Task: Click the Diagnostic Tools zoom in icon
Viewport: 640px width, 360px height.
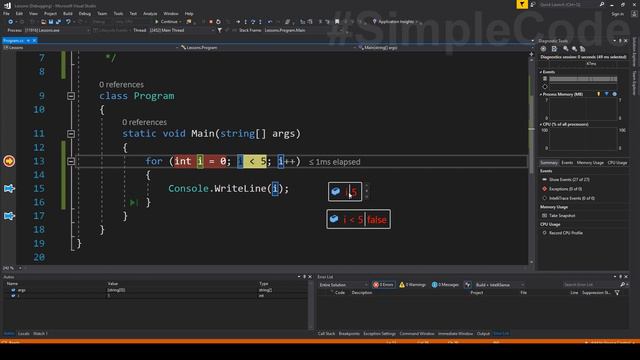Action: (566, 49)
